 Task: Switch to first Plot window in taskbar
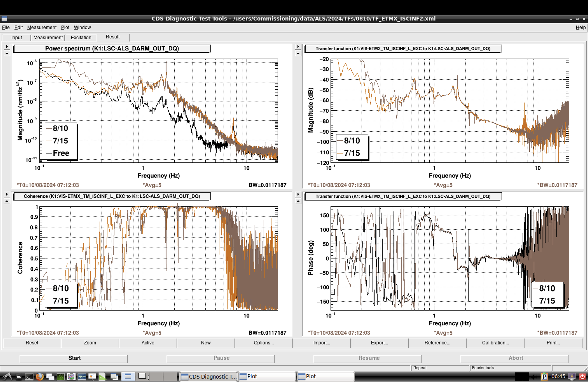point(267,376)
